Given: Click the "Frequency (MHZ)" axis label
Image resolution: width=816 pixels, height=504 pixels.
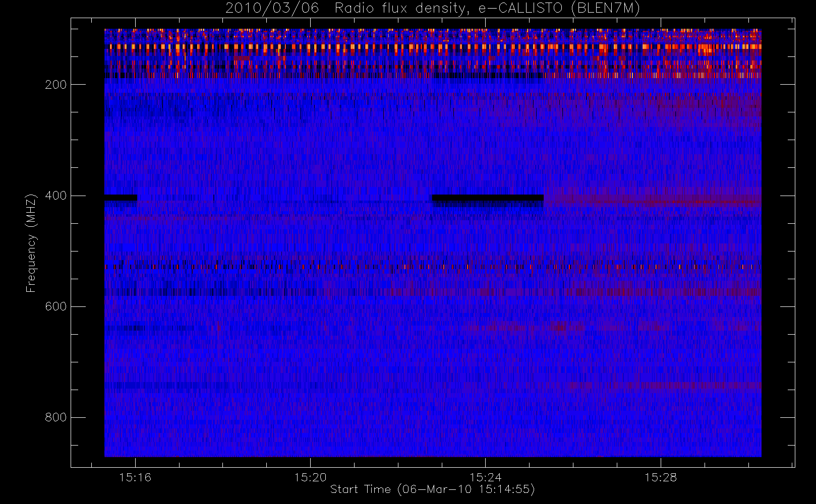Looking at the screenshot, I should (31, 243).
